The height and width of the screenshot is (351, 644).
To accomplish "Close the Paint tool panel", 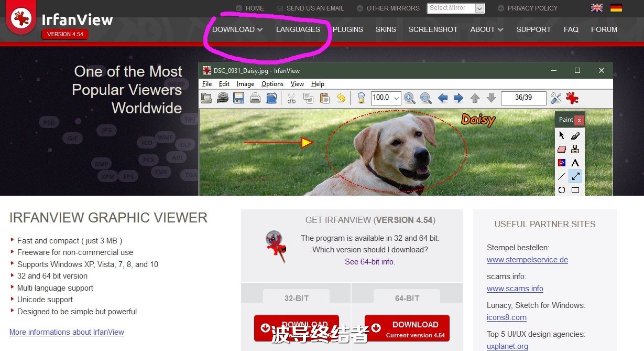I will [x=579, y=120].
